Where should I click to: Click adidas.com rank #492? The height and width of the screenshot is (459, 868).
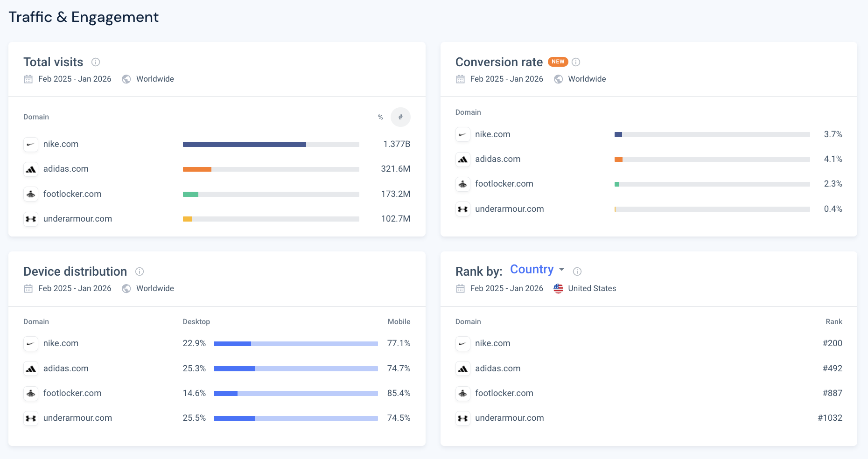coord(833,369)
